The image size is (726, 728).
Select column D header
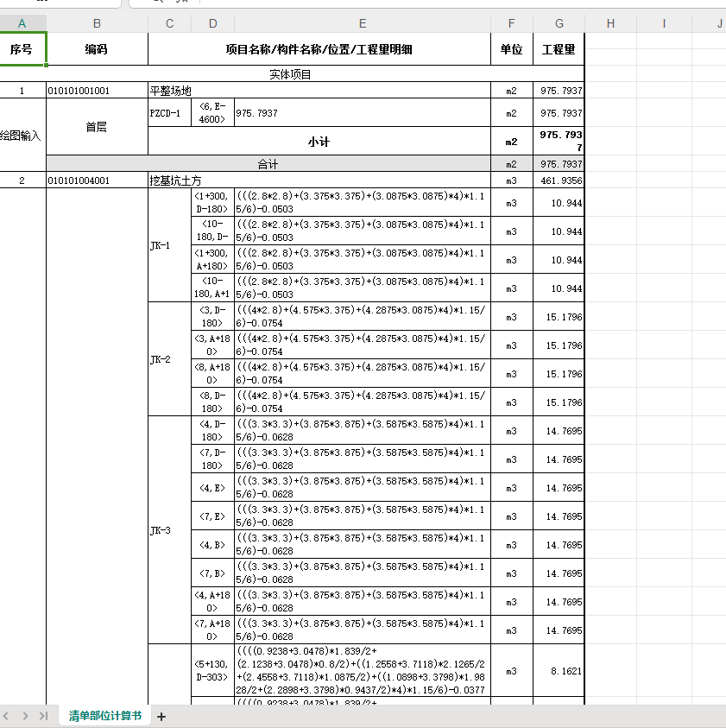212,23
